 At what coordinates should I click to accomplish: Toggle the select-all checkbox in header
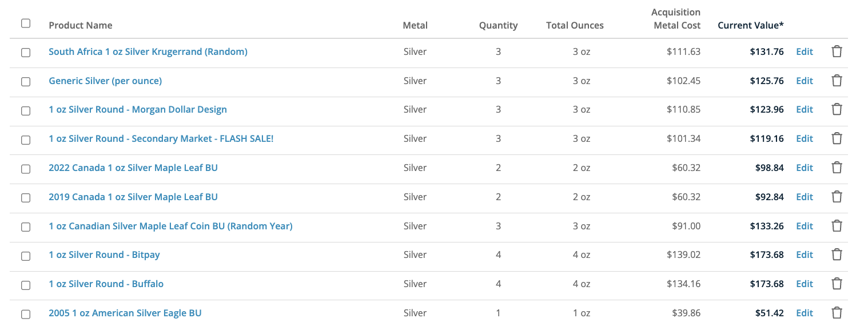point(26,23)
